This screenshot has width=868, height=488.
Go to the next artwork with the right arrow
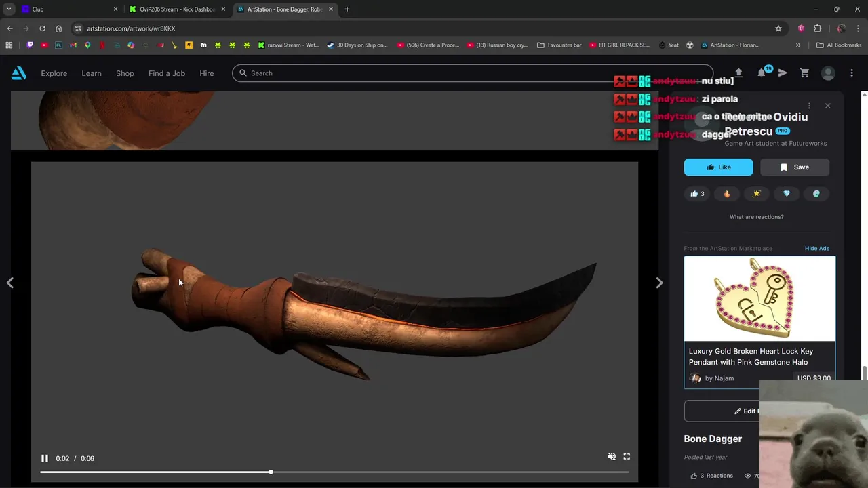tap(659, 283)
